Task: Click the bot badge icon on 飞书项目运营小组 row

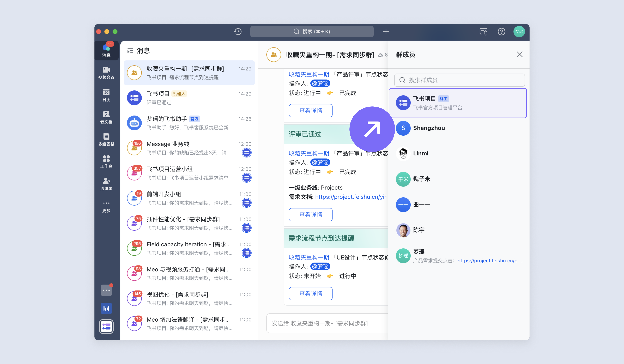Action: pos(246,178)
